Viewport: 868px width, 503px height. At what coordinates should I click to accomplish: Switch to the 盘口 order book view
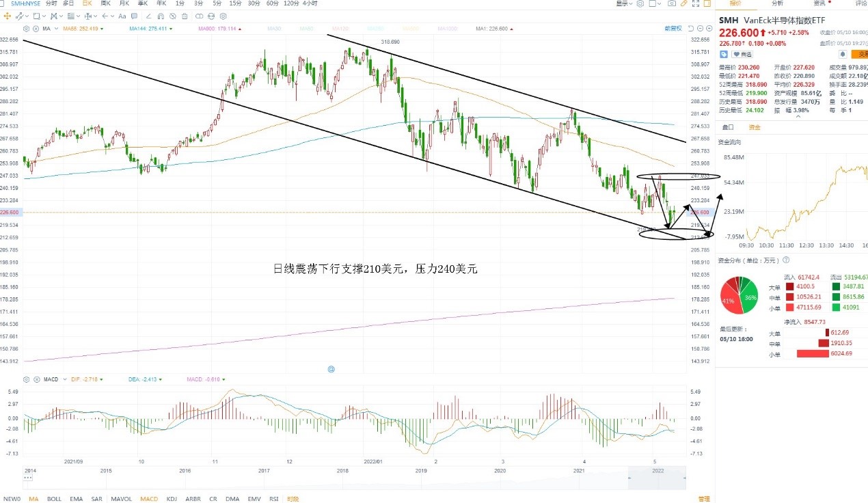click(728, 127)
